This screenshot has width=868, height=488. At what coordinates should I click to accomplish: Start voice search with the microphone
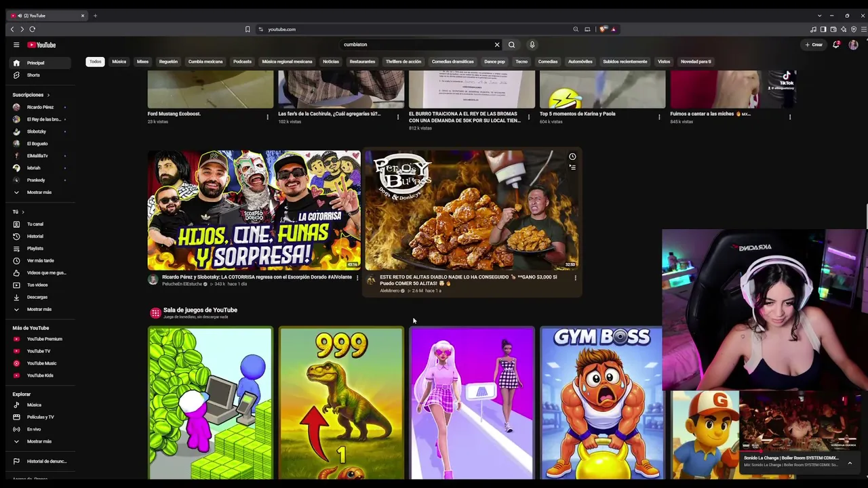(532, 45)
